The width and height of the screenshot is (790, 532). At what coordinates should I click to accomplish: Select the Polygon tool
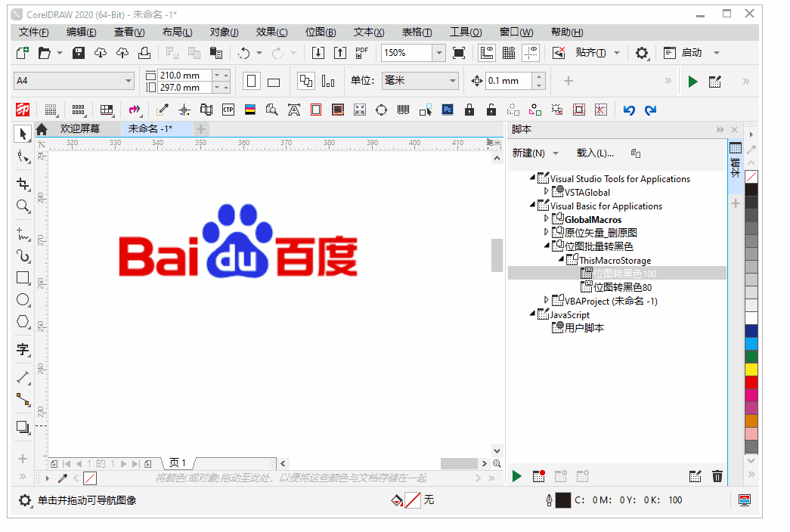pos(23,321)
